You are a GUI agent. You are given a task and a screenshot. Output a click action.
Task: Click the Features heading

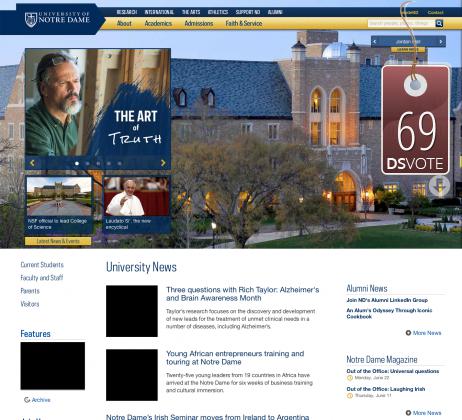click(x=35, y=334)
